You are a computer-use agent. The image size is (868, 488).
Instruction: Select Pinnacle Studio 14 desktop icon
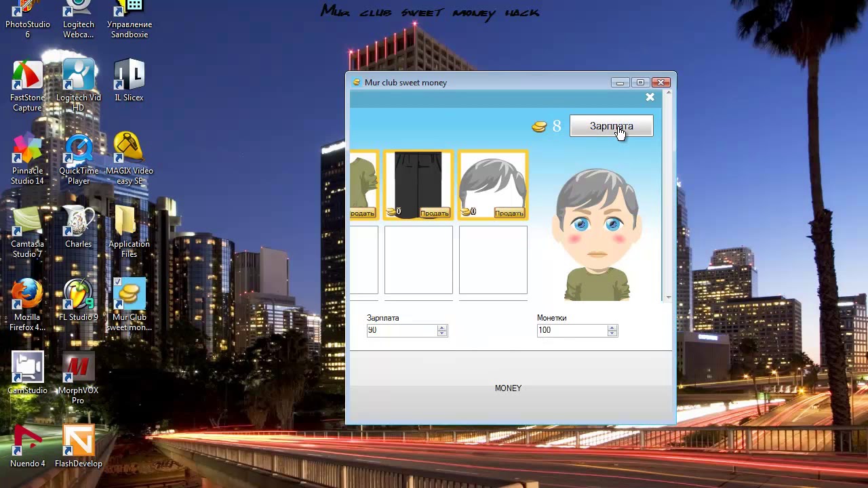[x=28, y=159]
